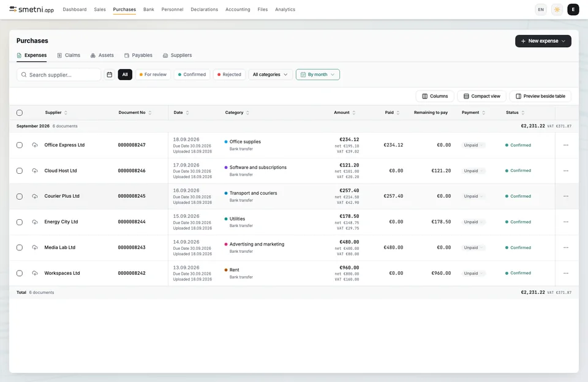Screen dimensions: 588x382
Task: Click the cloud icon for Courier Plus Ltd
Action: [x=35, y=197]
